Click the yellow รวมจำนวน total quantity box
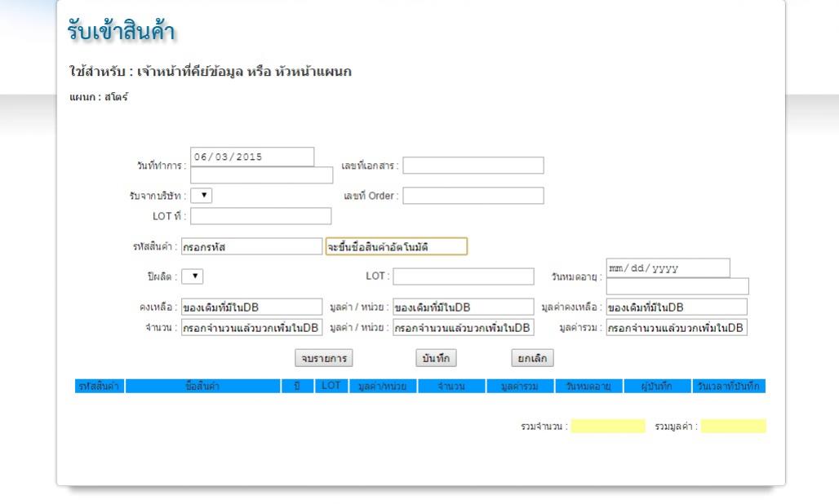The width and height of the screenshot is (839, 504). point(608,426)
